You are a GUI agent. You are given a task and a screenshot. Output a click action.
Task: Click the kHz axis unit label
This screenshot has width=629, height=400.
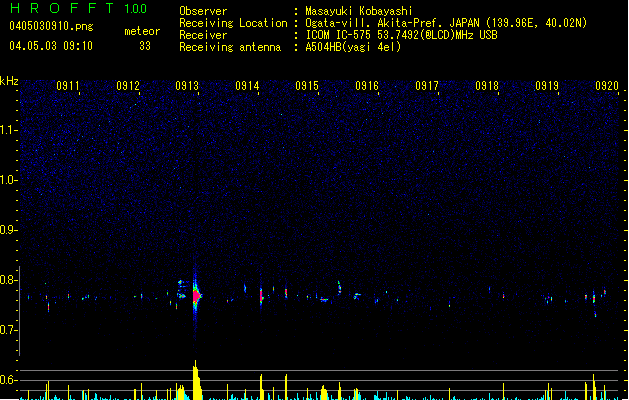(9, 81)
